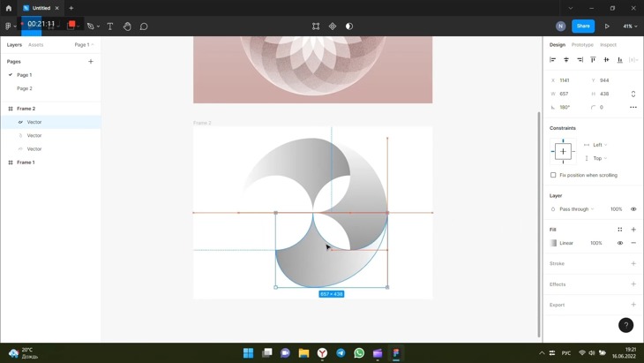Hide the Linear fill

[620, 243]
